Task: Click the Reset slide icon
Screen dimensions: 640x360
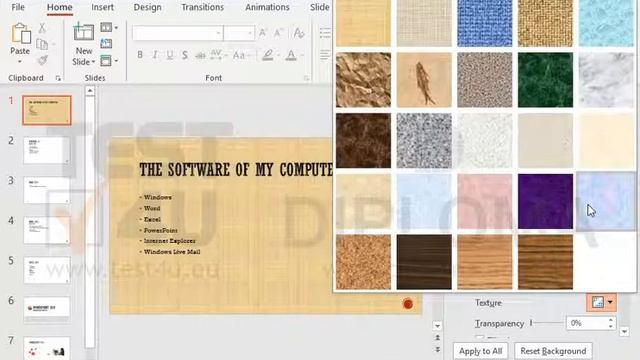Action: click(x=106, y=44)
